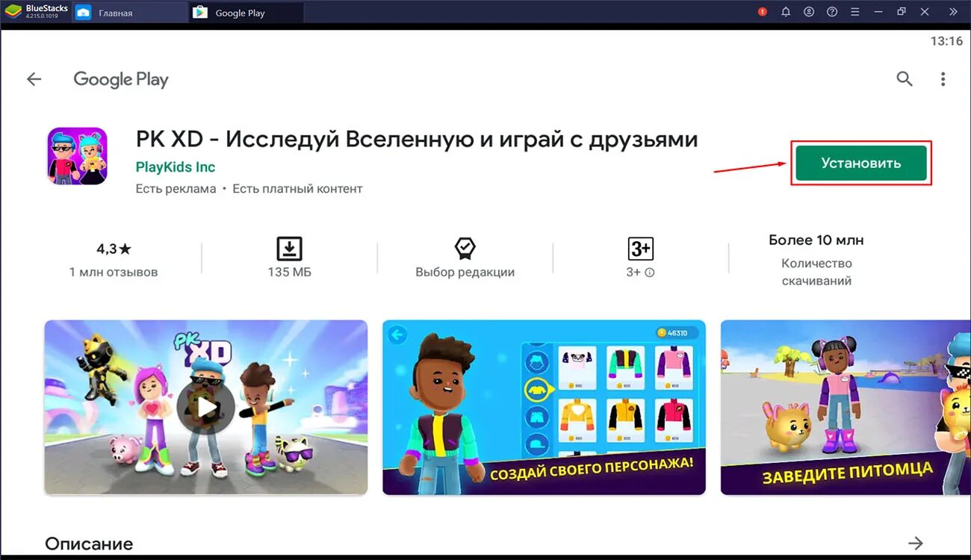Screen dimensions: 971x560
Task: Click the download size icon
Action: 289,248
